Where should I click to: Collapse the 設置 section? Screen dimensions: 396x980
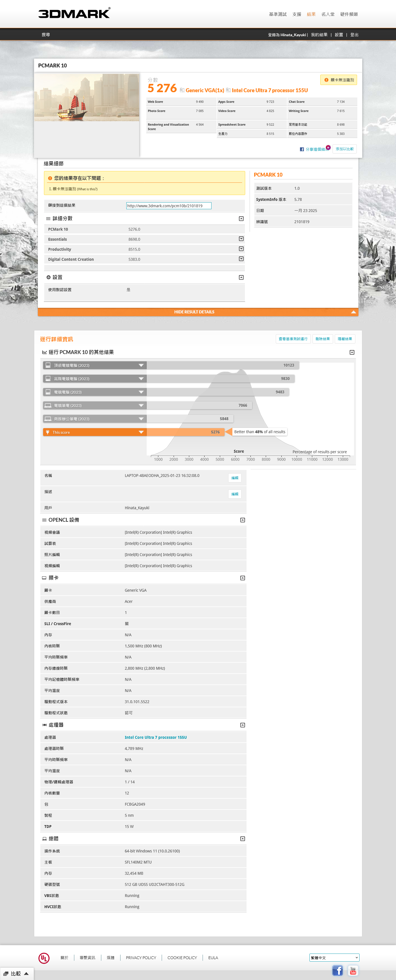click(x=241, y=277)
